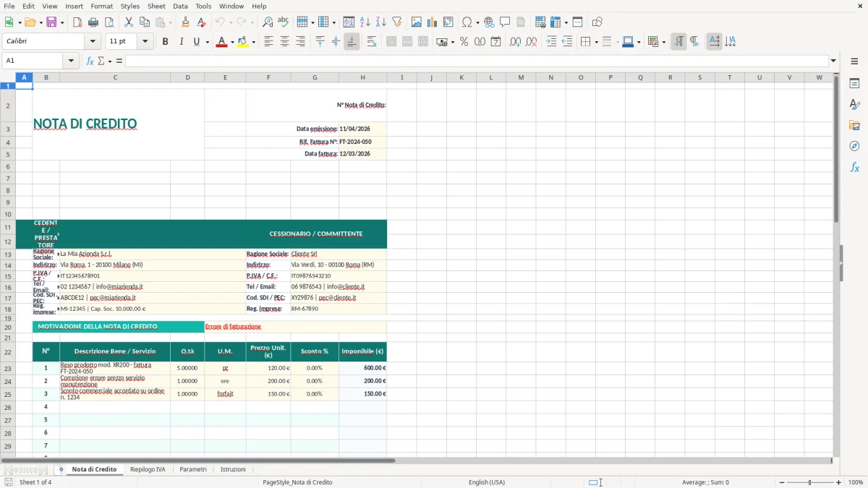Click the Increase Indent icon
The image size is (868, 488).
click(551, 42)
